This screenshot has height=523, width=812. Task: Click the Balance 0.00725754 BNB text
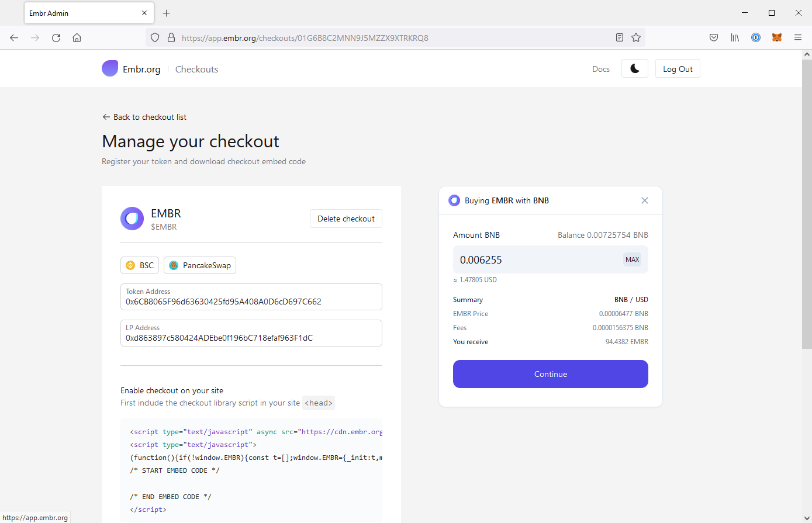tap(603, 235)
